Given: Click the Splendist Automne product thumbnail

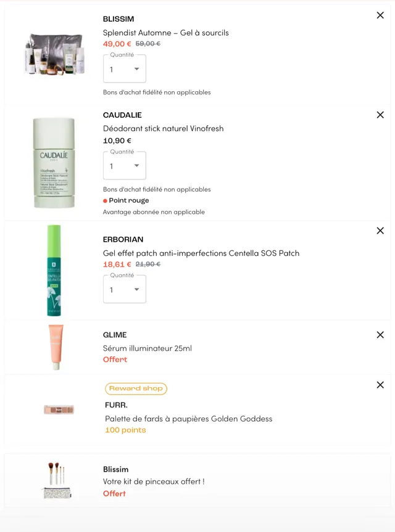Looking at the screenshot, I should [x=54, y=54].
